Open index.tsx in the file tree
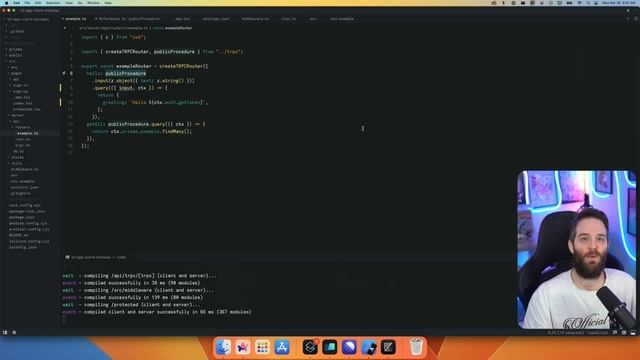 point(22,103)
